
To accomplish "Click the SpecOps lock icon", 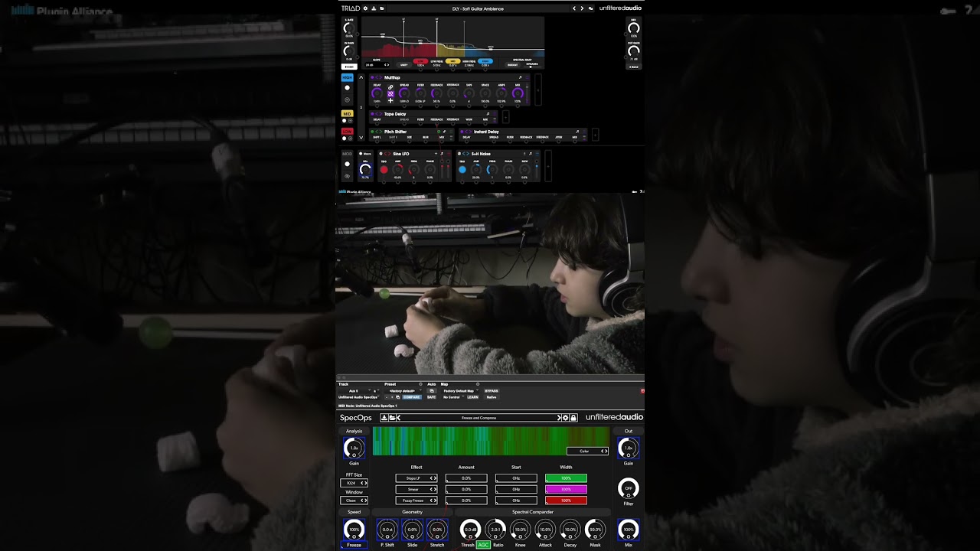I will (573, 418).
